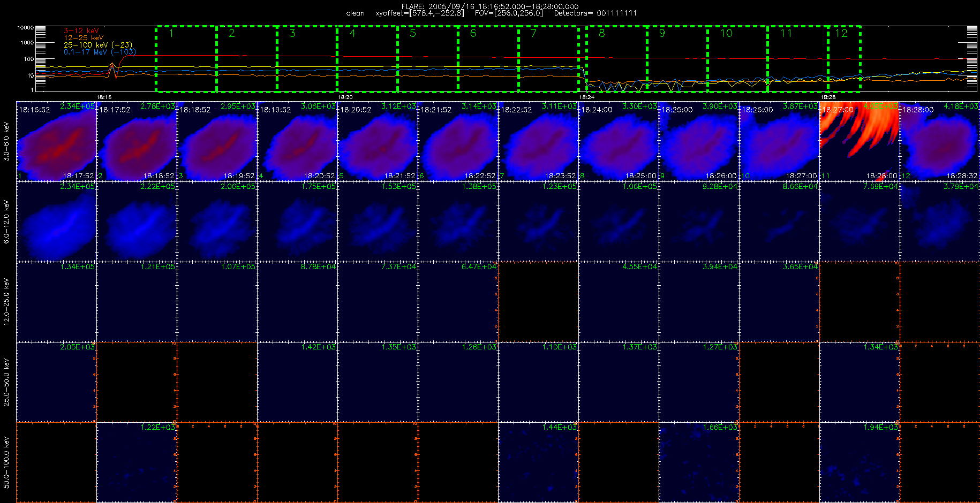The height and width of the screenshot is (503, 980).
Task: Click the 3.14E+03 peak value label
Action: tap(479, 106)
